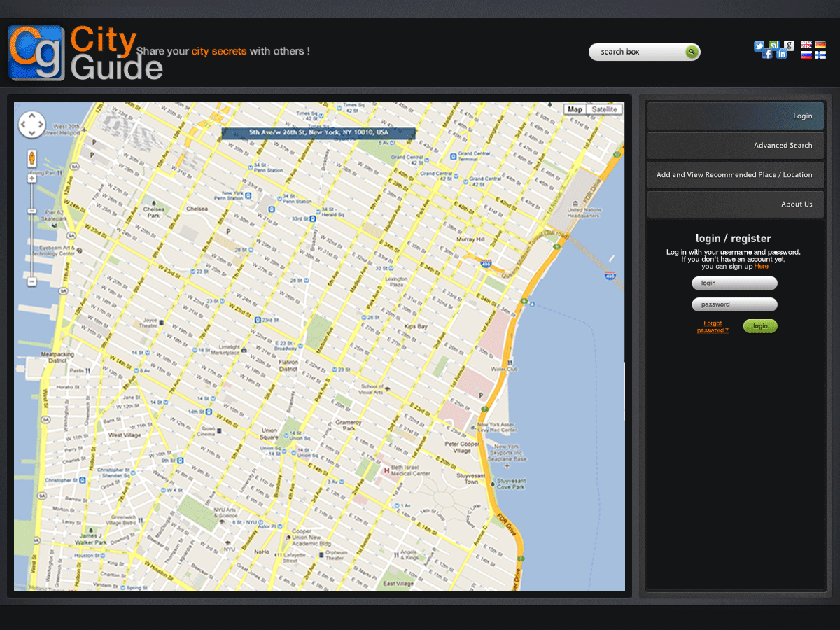The image size is (840, 630).
Task: Click the password input field
Action: [734, 304]
